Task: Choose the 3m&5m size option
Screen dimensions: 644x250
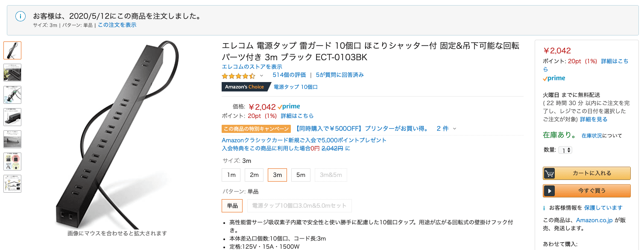Action: coord(331,175)
